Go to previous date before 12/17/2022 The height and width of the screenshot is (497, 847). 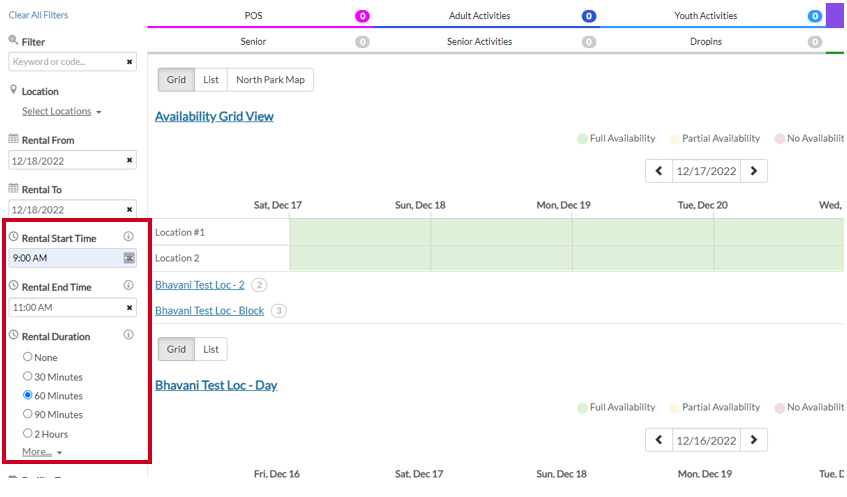pyautogui.click(x=658, y=171)
